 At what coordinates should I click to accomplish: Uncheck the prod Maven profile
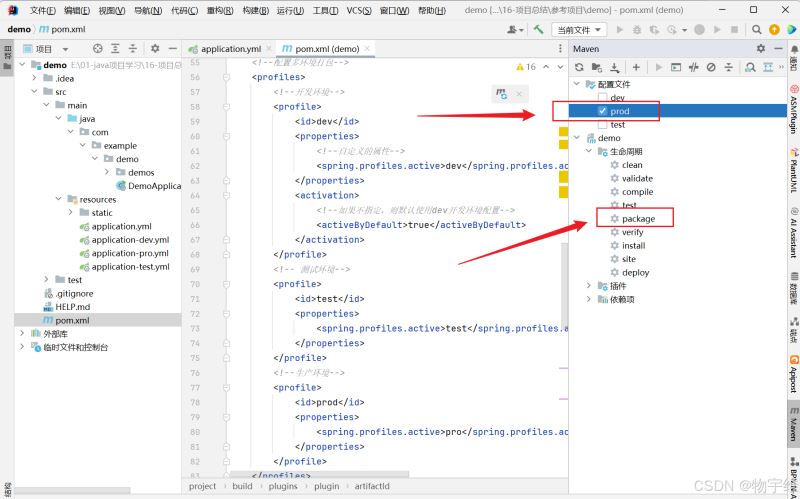[601, 111]
